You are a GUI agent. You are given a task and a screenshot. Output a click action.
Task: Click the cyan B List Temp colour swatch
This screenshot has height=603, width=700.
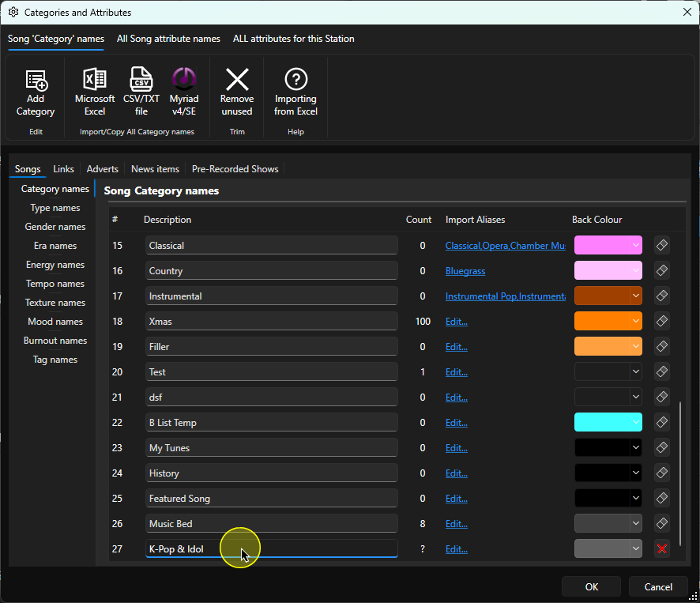click(602, 422)
